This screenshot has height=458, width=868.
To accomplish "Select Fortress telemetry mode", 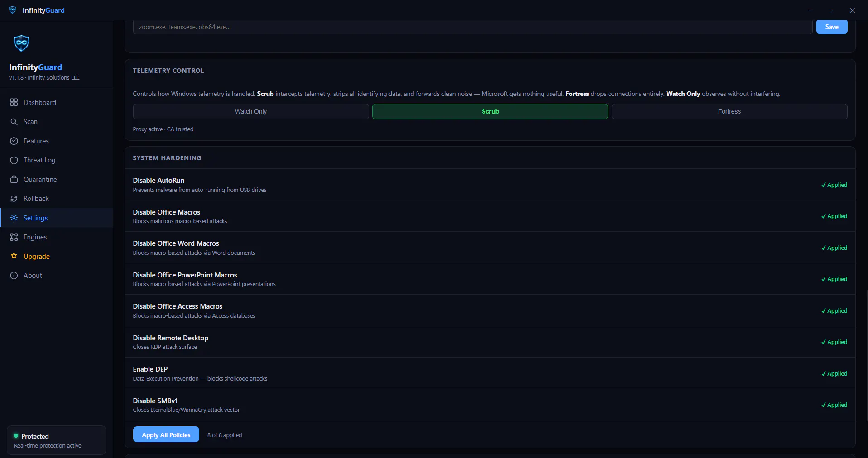I will (729, 111).
